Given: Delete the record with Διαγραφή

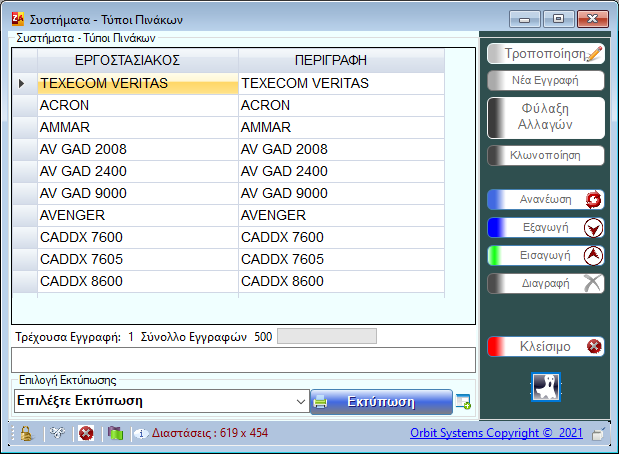Looking at the screenshot, I should [x=546, y=283].
